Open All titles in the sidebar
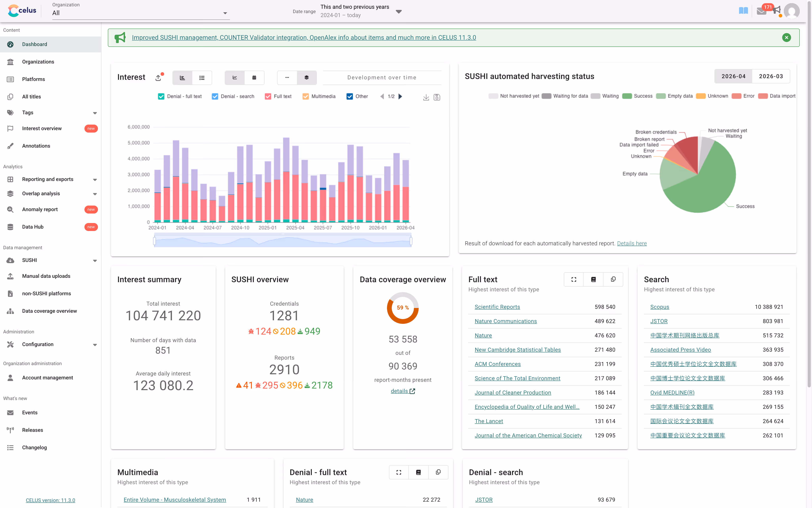This screenshot has width=812, height=508. [x=51, y=97]
